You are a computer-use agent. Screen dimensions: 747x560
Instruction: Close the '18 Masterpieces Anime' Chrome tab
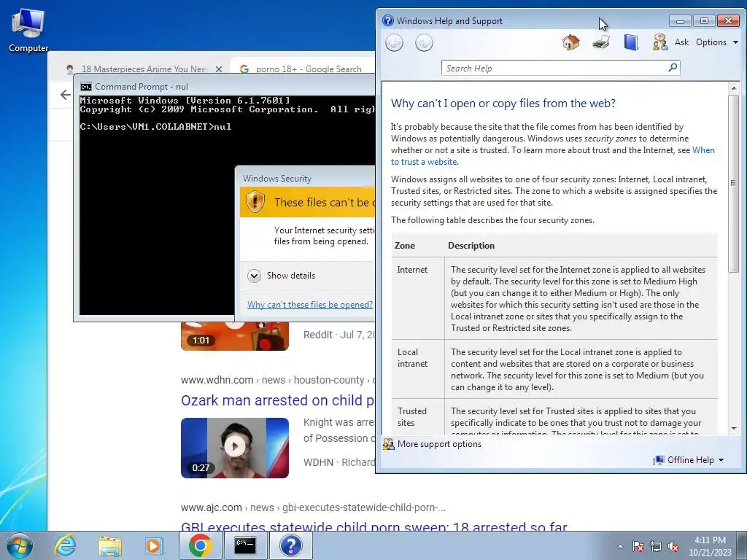(219, 69)
